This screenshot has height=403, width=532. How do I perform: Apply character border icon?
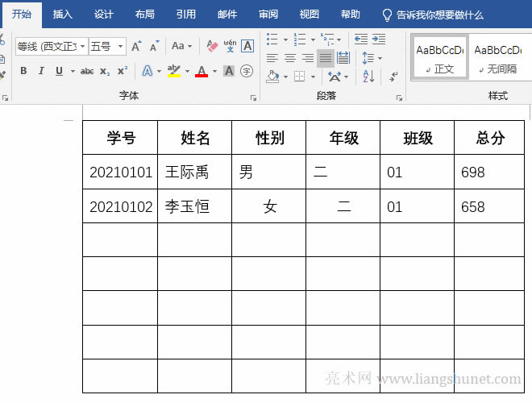[247, 46]
